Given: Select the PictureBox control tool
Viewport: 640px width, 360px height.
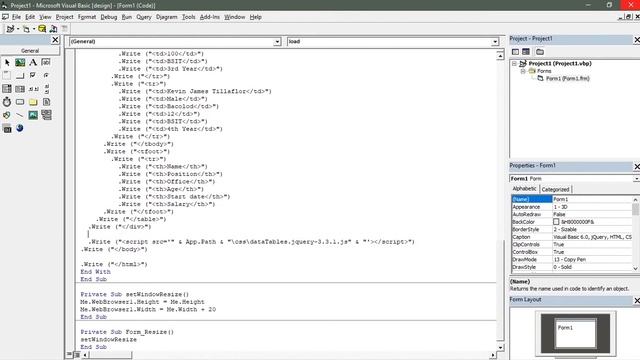Looking at the screenshot, I should coord(20,62).
